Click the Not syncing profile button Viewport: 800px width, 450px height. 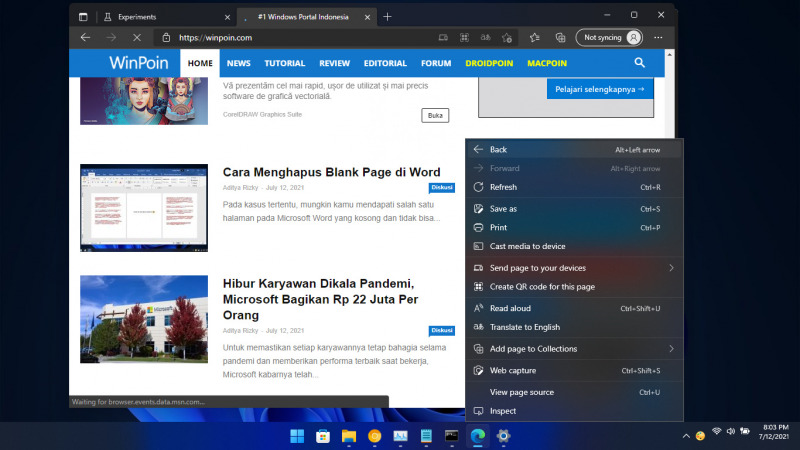609,37
